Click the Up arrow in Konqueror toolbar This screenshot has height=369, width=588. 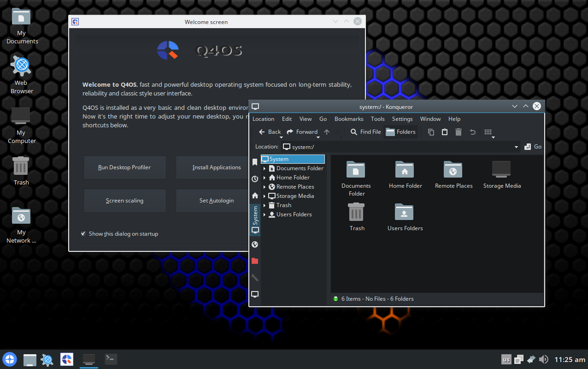(x=327, y=132)
